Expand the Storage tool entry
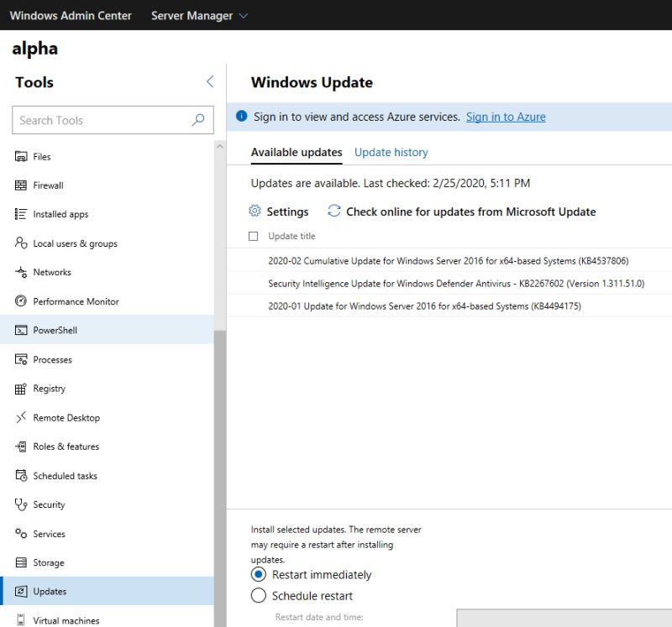This screenshot has height=627, width=672. (x=49, y=562)
